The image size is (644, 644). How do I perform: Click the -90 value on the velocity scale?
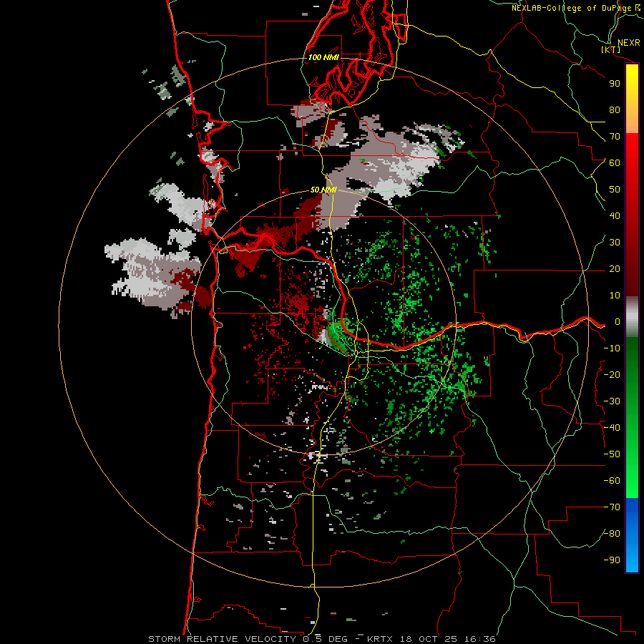612,560
